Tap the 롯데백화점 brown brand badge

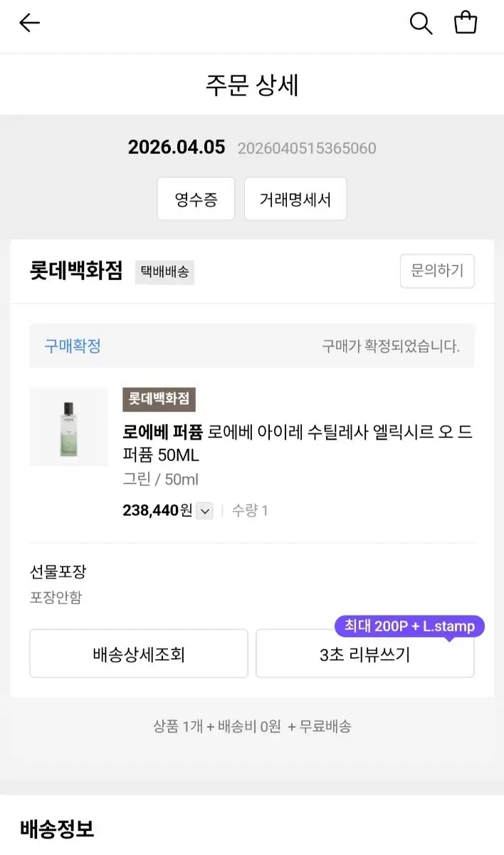[x=159, y=400]
